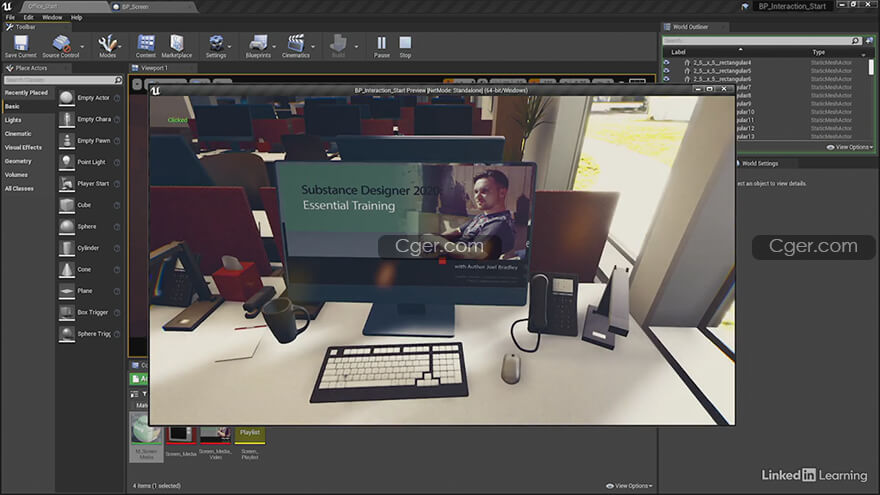The height and width of the screenshot is (495, 880).
Task: Open Modes dropdown arrow
Action: pos(120,47)
